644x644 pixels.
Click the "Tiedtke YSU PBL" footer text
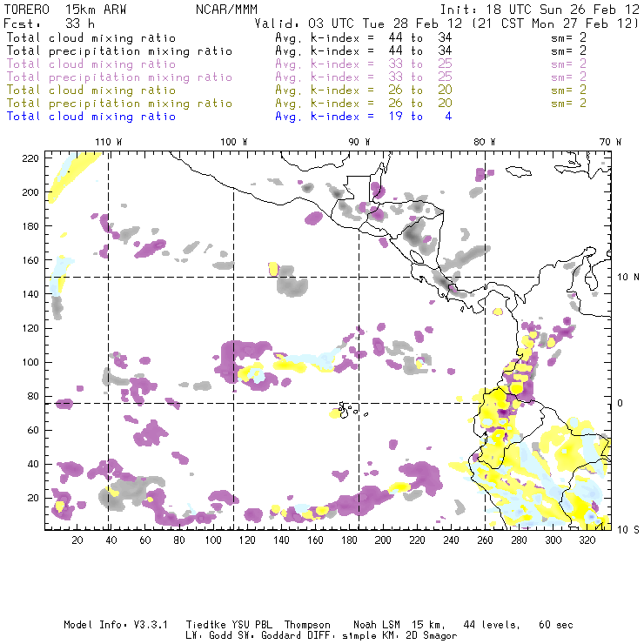pos(229,625)
